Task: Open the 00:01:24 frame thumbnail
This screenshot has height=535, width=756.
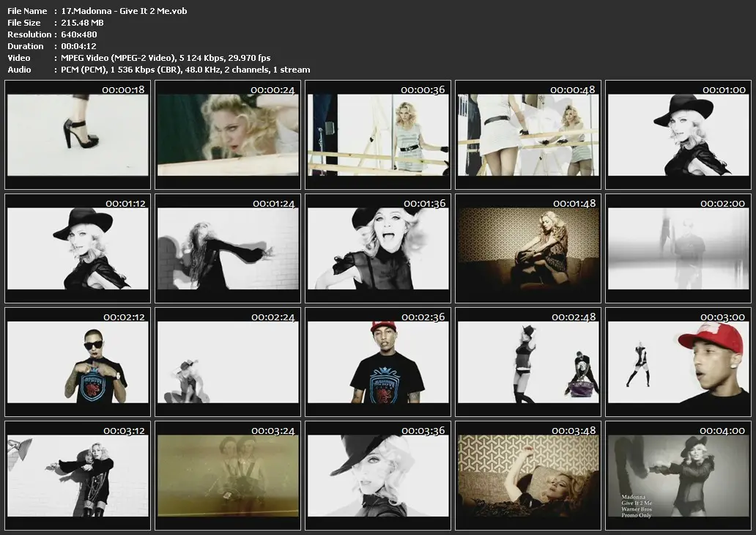Action: click(228, 248)
